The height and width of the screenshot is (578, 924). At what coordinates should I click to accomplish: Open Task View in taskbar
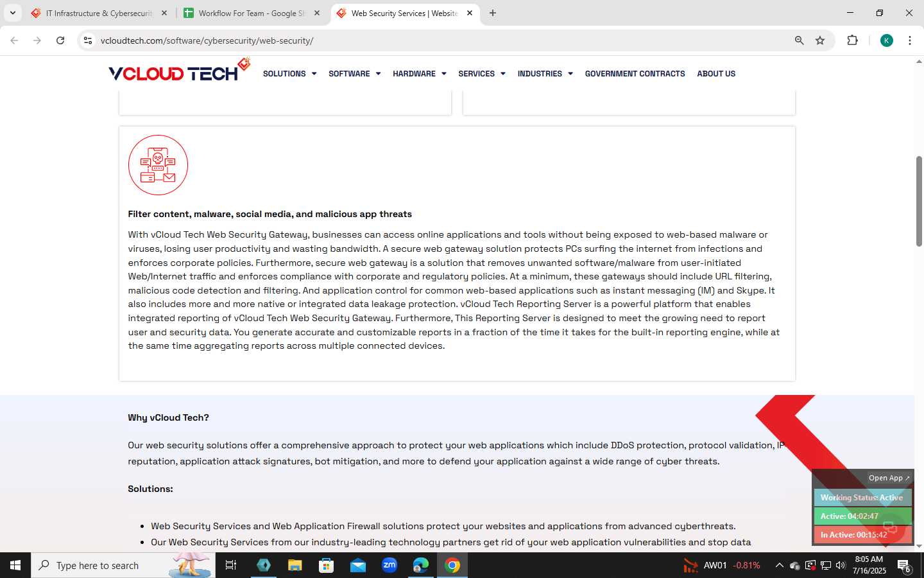coord(231,565)
